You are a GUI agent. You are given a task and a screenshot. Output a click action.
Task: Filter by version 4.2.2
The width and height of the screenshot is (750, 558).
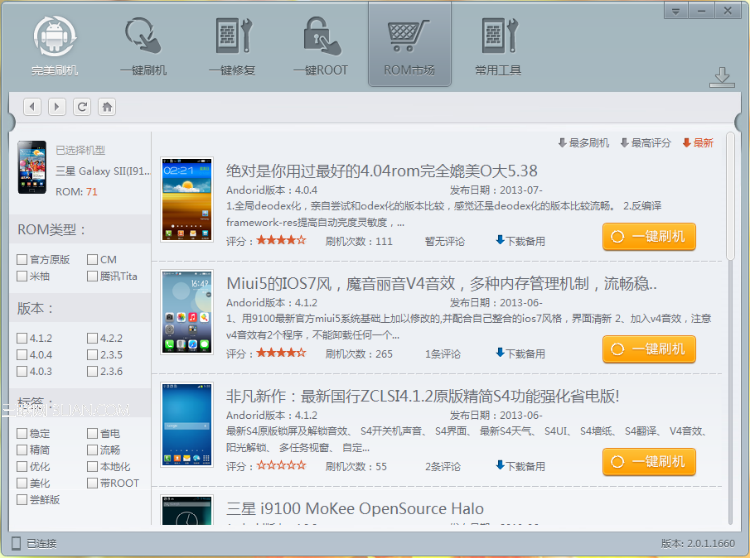coord(92,339)
